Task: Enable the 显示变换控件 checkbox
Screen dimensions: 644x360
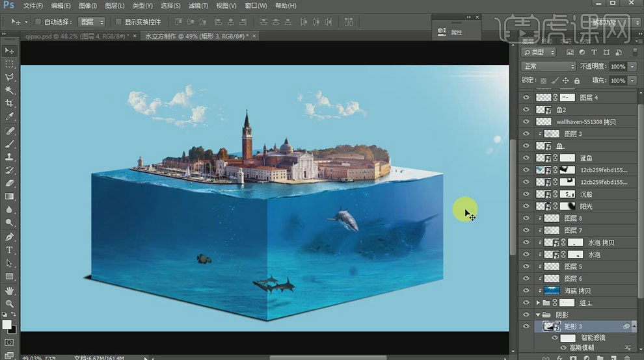Action: click(119, 21)
